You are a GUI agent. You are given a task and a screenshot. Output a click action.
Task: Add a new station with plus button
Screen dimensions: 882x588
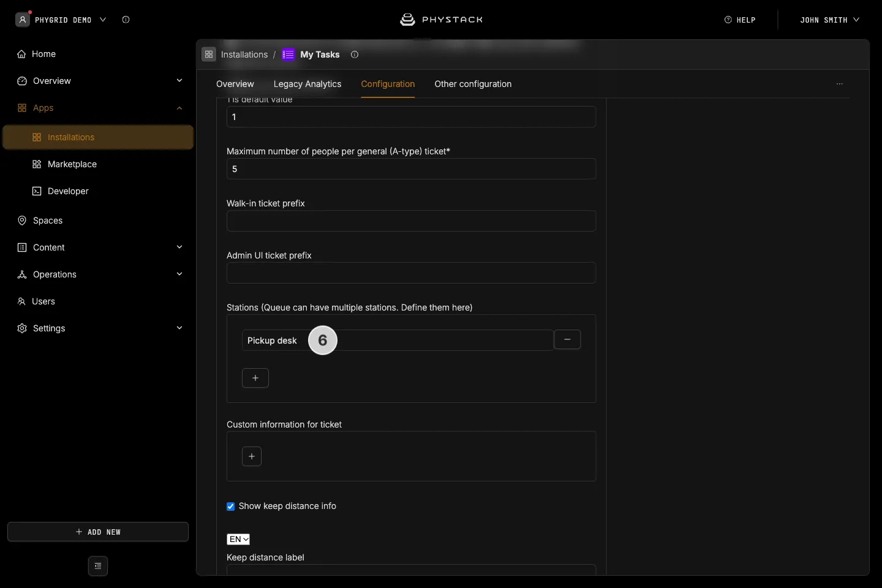[x=255, y=378]
